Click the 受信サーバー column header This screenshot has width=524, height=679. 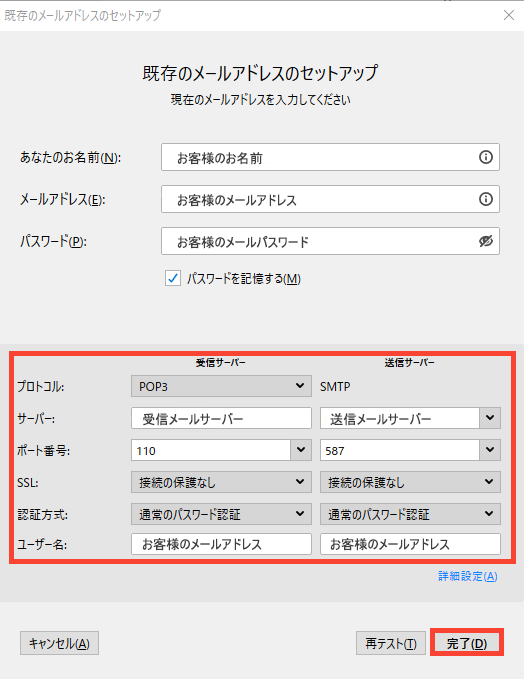[220, 362]
